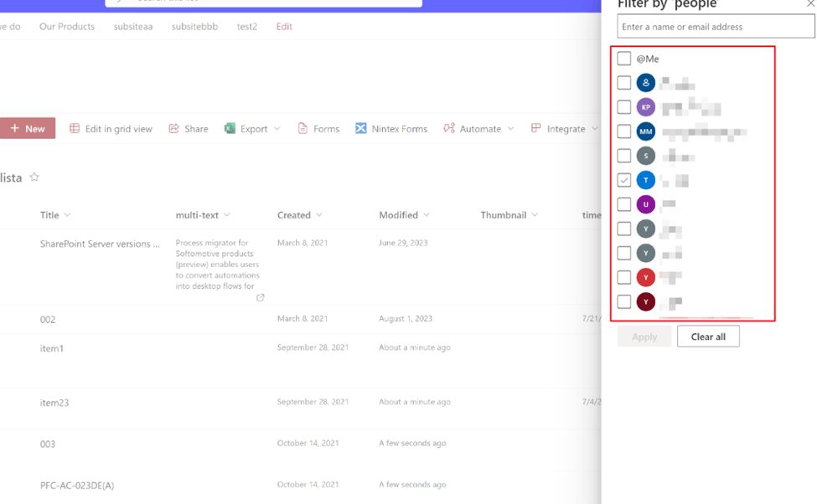Expand the Title column dropdown
Viewport: 817px width, 504px height.
[67, 214]
